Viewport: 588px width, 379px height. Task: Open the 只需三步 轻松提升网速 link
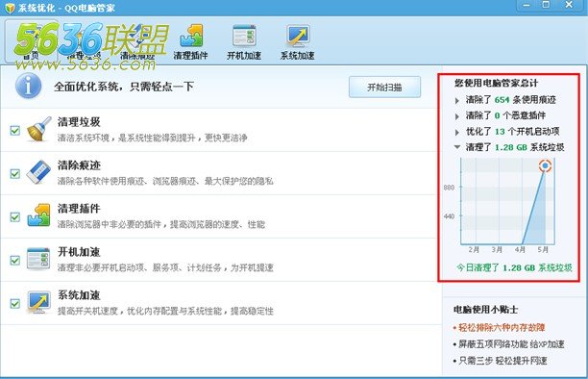(502, 361)
